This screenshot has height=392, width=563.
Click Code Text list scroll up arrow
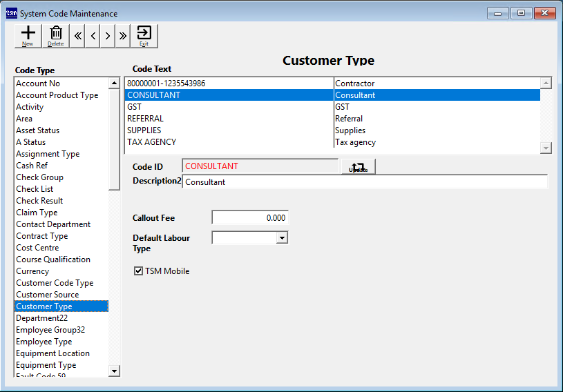tap(546, 84)
